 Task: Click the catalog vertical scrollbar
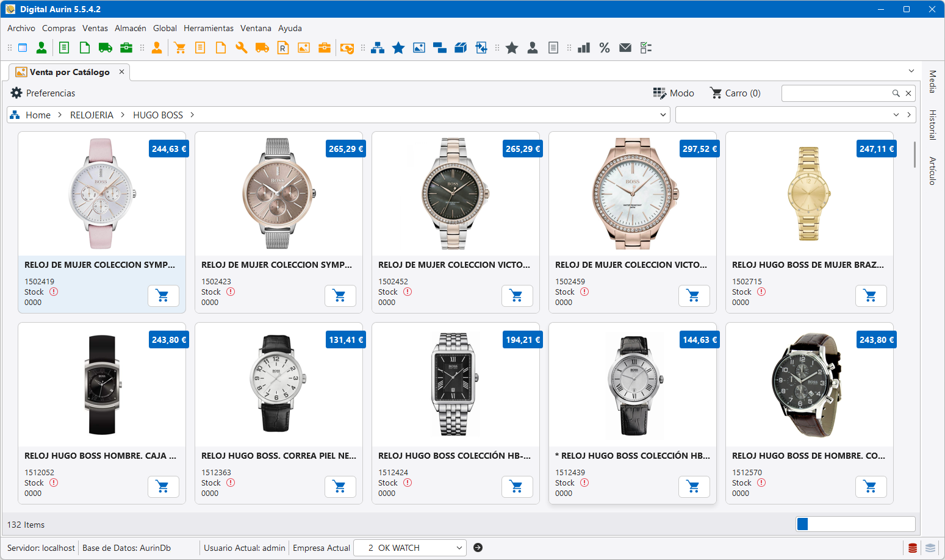click(x=914, y=155)
